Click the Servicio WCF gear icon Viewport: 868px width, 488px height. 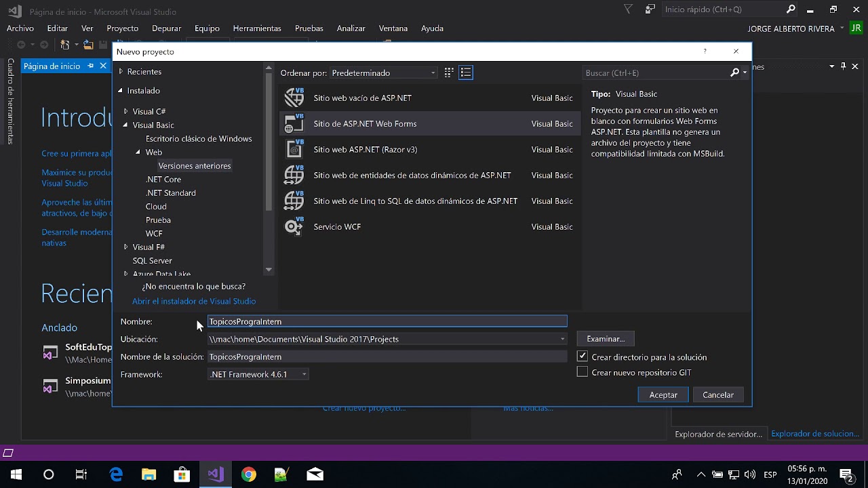tap(294, 226)
